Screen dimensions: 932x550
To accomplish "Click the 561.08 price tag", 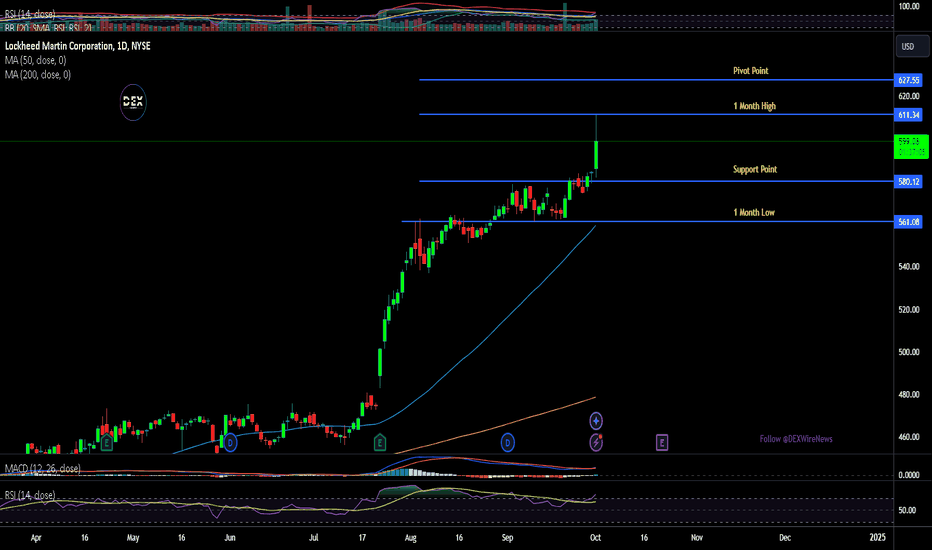I will 908,222.
